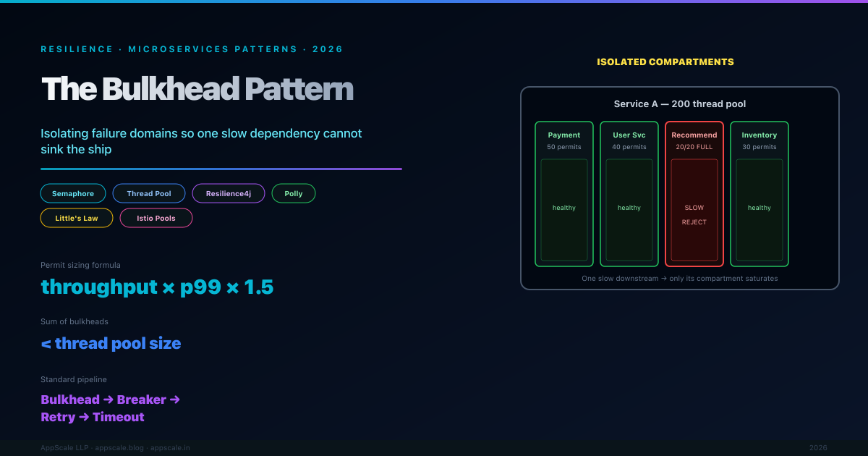Image resolution: width=868 pixels, height=456 pixels.
Task: Click the throughput × p99 × 1.5 formula
Action: click(157, 287)
